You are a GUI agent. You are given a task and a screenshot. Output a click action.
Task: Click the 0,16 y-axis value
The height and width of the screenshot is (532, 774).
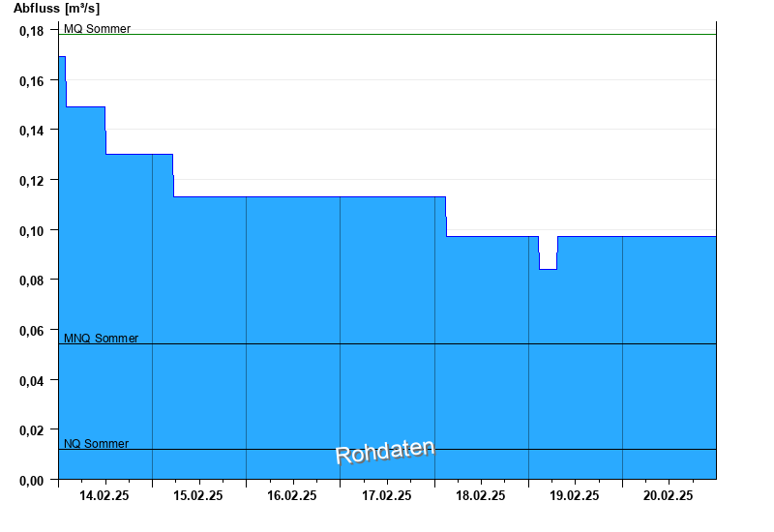tap(32, 81)
